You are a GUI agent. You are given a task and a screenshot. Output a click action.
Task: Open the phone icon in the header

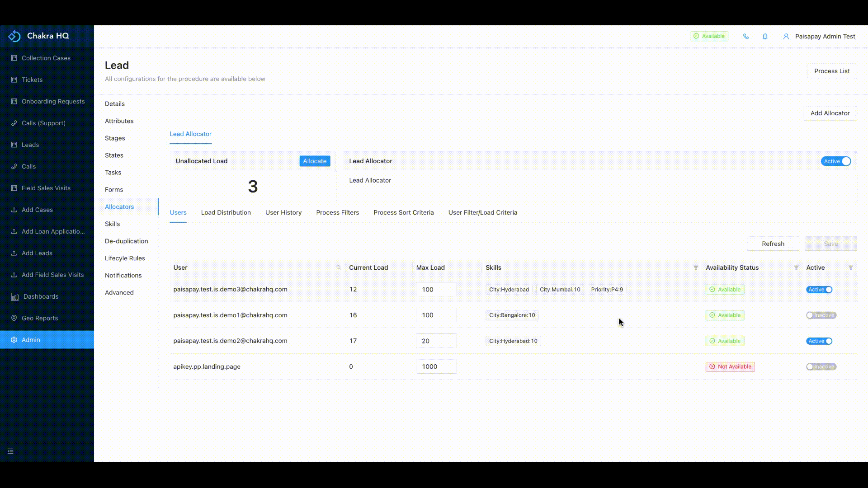[745, 36]
